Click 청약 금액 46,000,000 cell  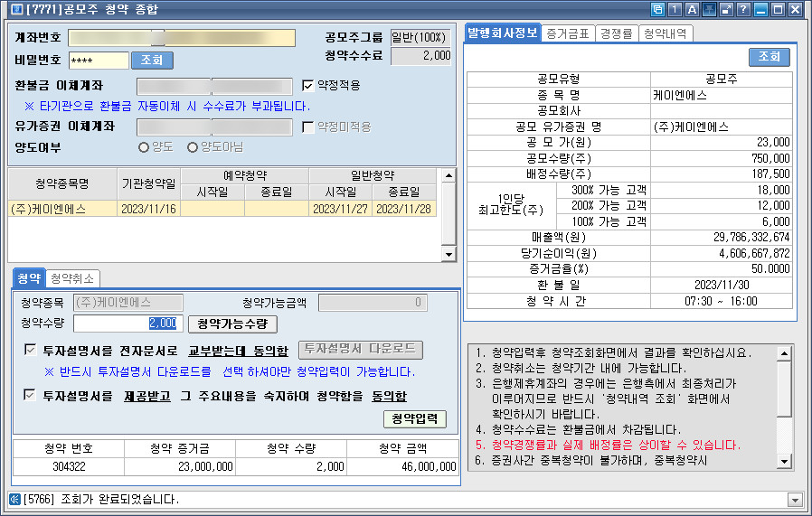pyautogui.click(x=403, y=466)
